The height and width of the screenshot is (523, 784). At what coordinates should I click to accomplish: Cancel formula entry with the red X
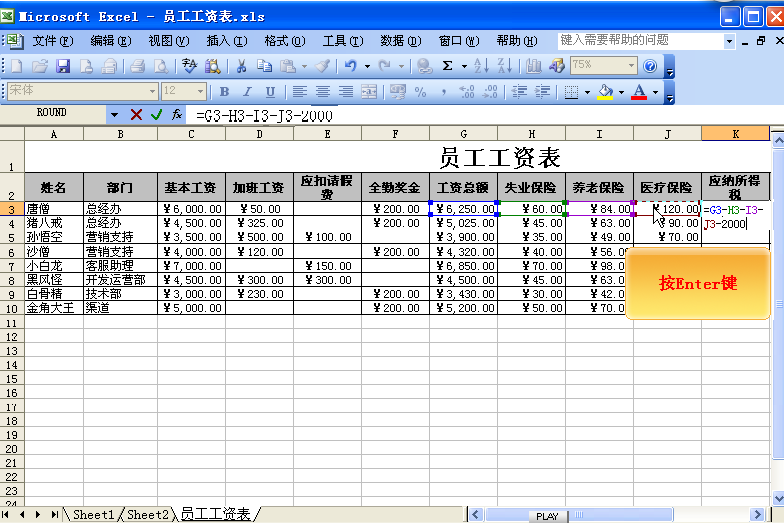136,115
